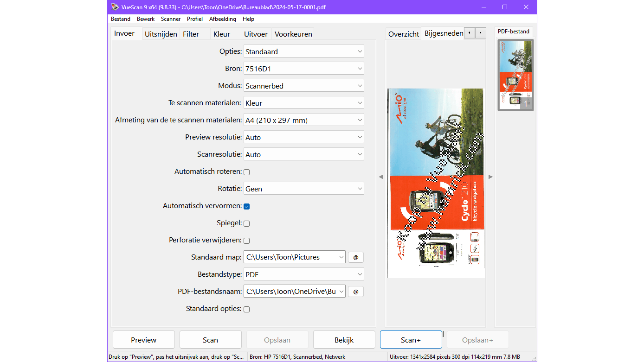This screenshot has height=362, width=644.
Task: Click the cropped scan preview image
Action: tap(436, 183)
